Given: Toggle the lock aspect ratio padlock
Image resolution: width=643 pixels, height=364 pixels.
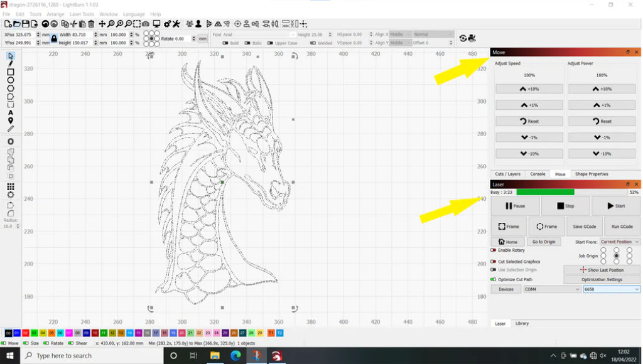Looking at the screenshot, I should click(54, 38).
